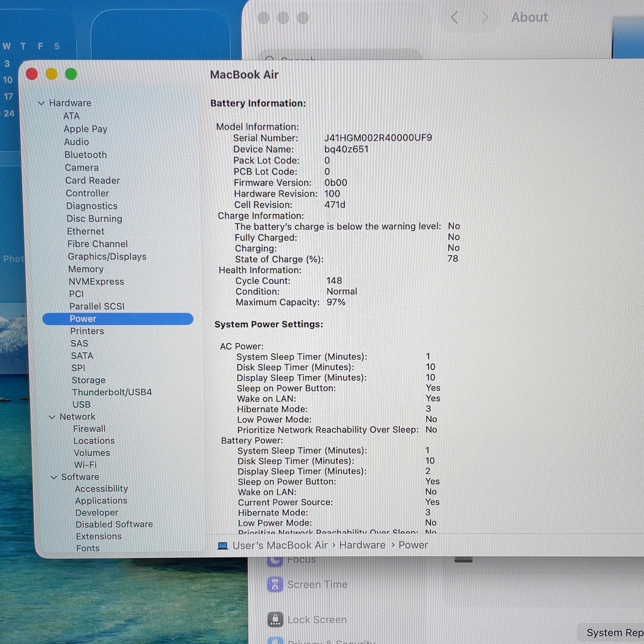Open the Ethernet hardware section
644x644 pixels.
[x=86, y=231]
